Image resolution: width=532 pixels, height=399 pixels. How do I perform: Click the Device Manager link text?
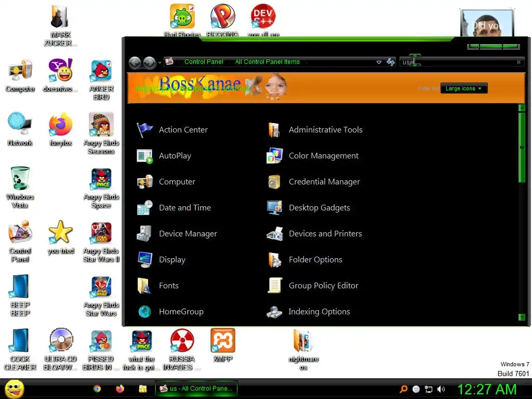(188, 233)
